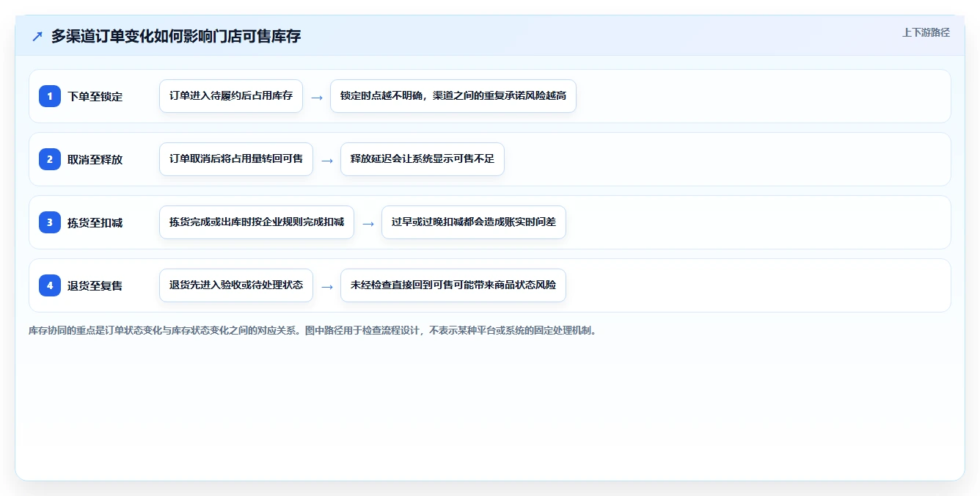Click the 拣货完成或出库时按企业规则完成扣减 box
The height and width of the screenshot is (496, 980).
pos(257,222)
